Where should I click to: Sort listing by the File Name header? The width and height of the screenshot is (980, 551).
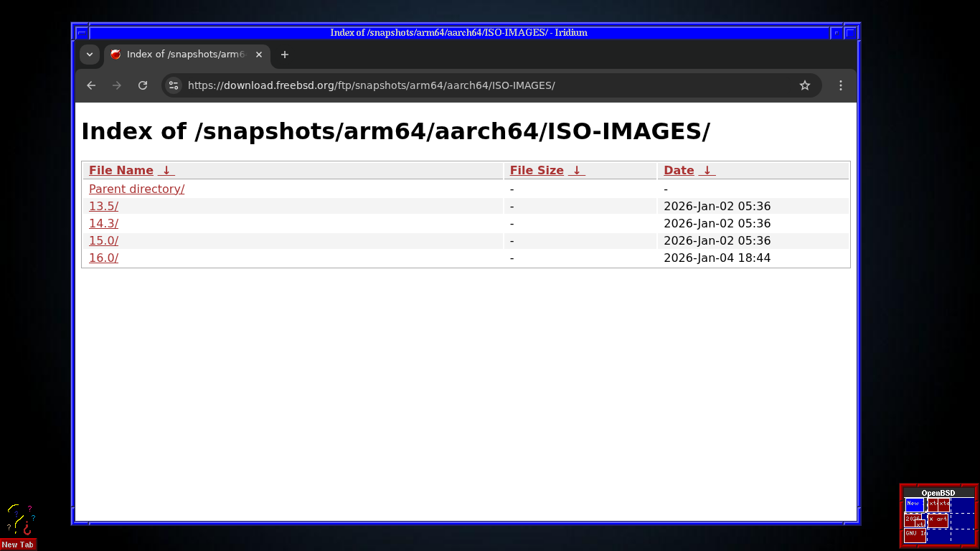(121, 170)
